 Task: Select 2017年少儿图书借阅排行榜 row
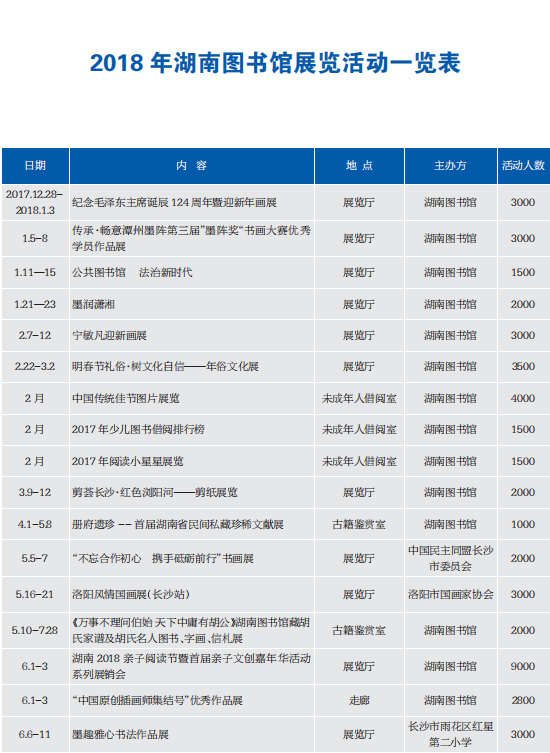point(275,429)
